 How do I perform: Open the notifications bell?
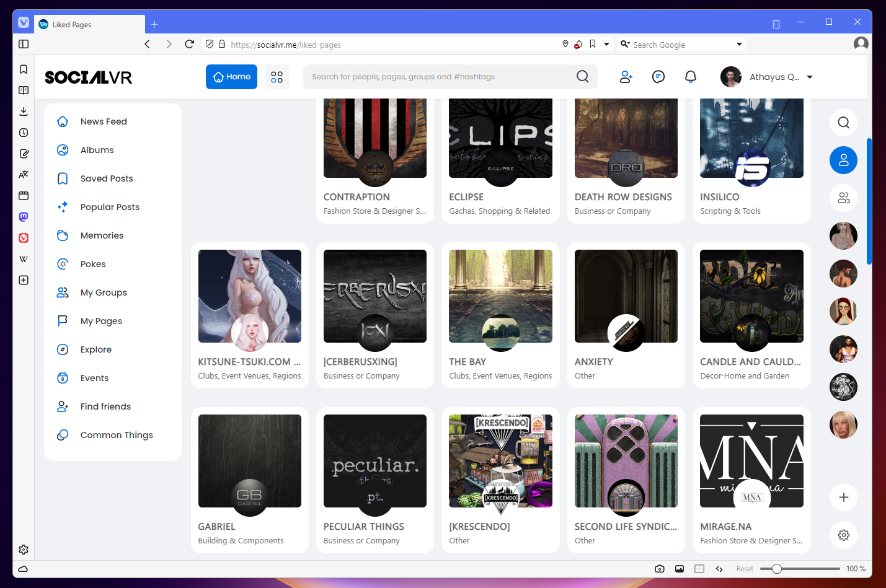click(x=691, y=77)
